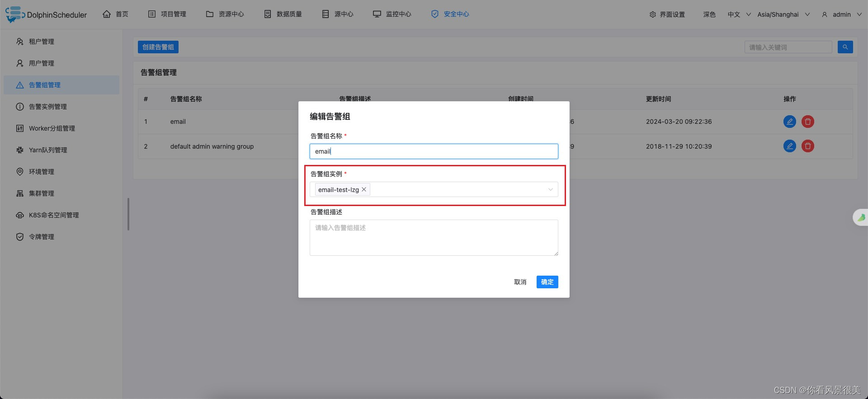Go to Worker分组管理 in the sidebar
Viewport: 868px width, 399px height.
tap(61, 128)
